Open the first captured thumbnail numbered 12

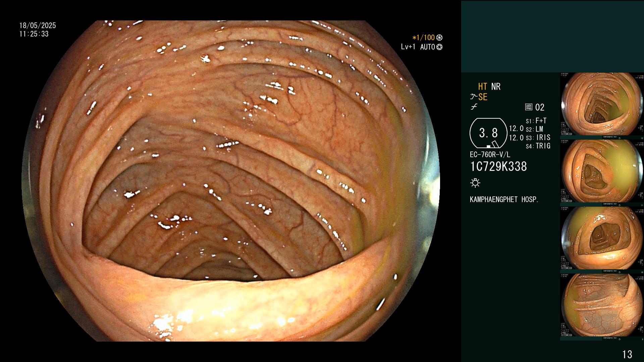[x=602, y=106]
